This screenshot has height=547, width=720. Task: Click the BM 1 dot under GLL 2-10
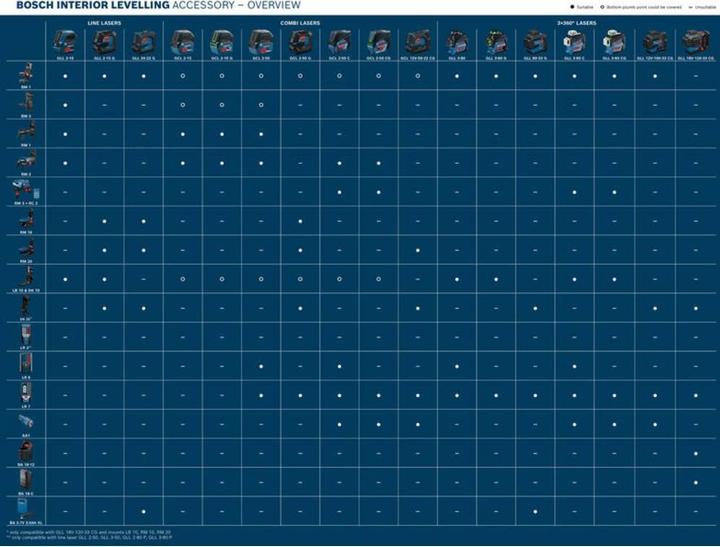click(65, 76)
